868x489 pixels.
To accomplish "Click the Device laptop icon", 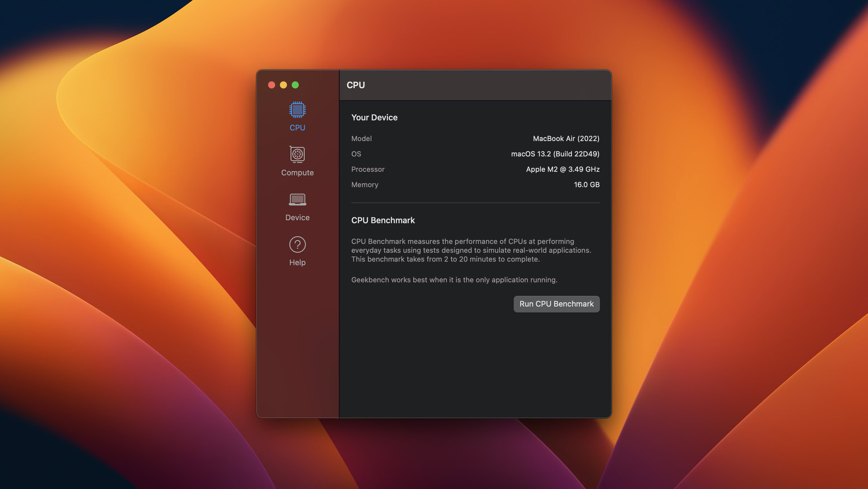I will pos(297,199).
